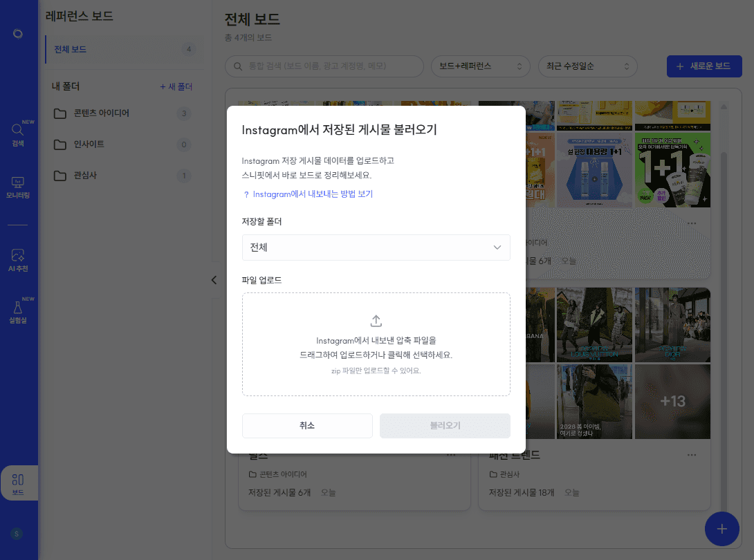This screenshot has width=754, height=560.
Task: Click the app logo icon in sidebar
Action: (x=18, y=34)
